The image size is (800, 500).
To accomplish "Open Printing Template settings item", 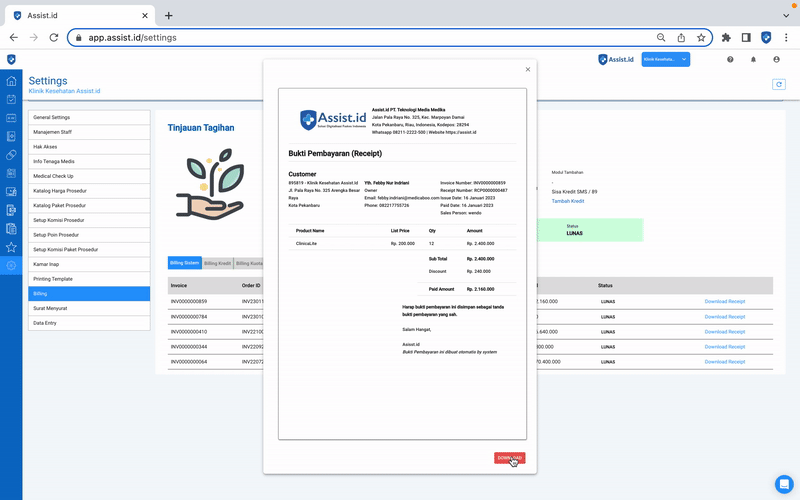I will coord(89,279).
